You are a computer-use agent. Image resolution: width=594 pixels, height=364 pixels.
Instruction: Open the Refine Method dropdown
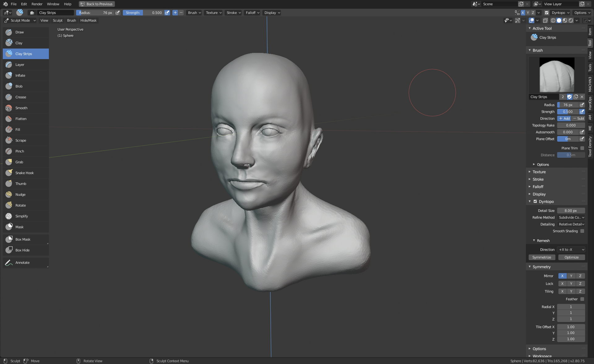tap(571, 217)
